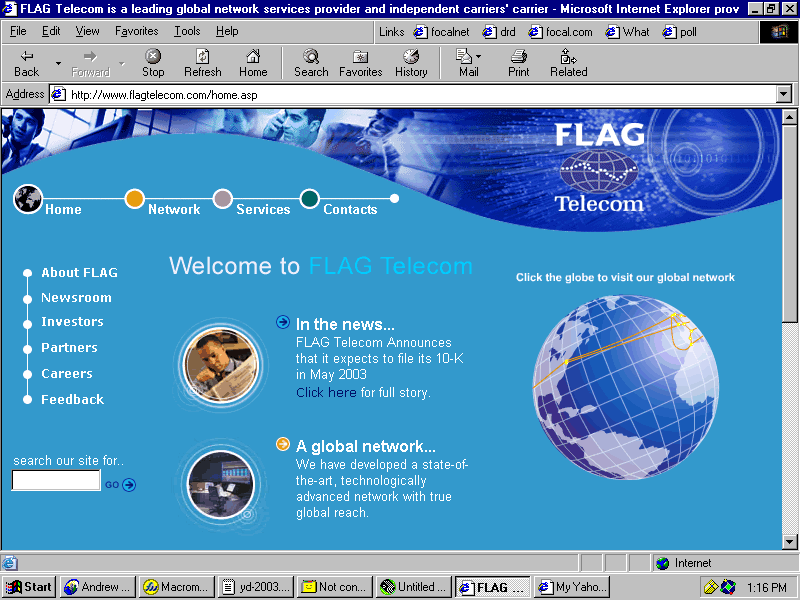Open the Search toolbar button
This screenshot has height=600, width=800.
pyautogui.click(x=311, y=63)
